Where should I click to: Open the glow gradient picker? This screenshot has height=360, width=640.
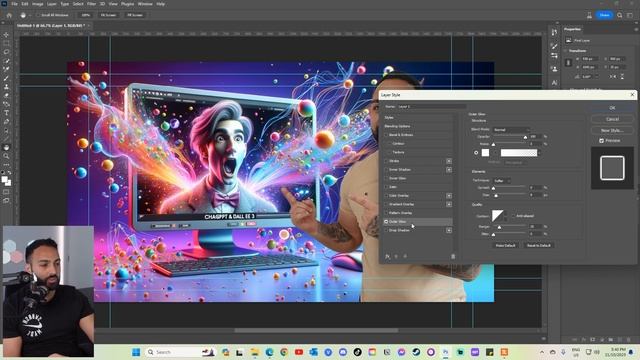519,153
